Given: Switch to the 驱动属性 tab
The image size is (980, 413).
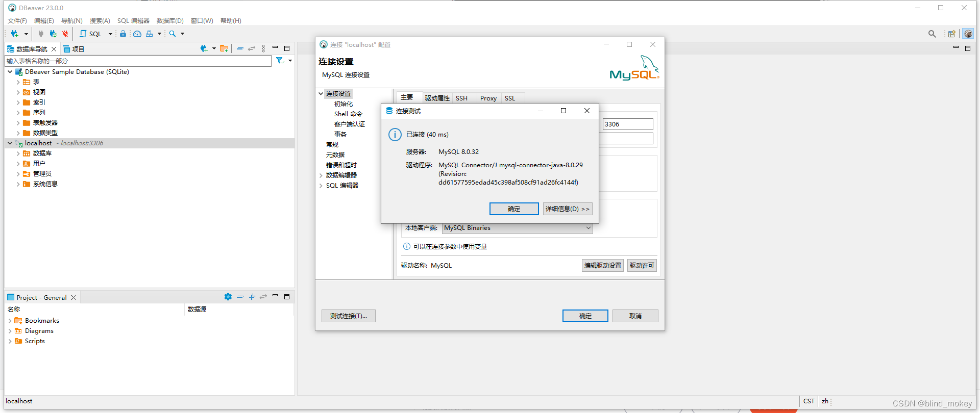Looking at the screenshot, I should (x=437, y=98).
